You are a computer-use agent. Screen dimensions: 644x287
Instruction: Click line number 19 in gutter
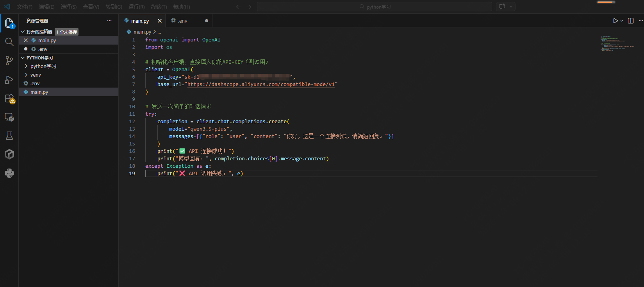pyautogui.click(x=132, y=173)
